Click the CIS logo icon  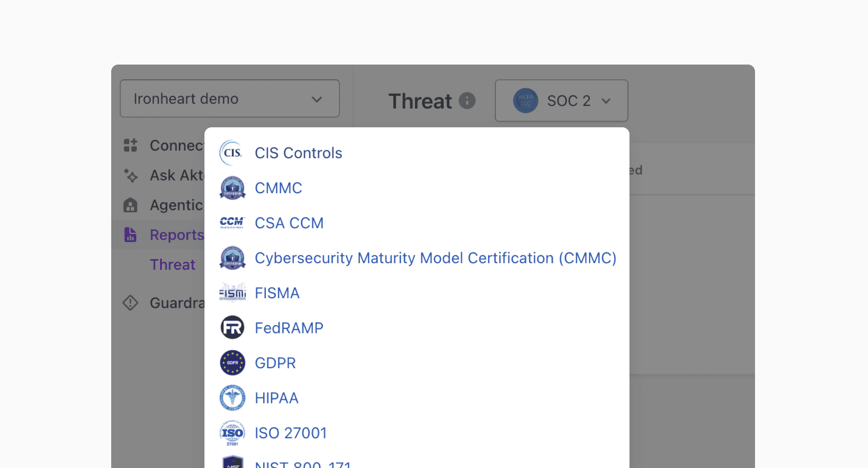click(x=232, y=153)
